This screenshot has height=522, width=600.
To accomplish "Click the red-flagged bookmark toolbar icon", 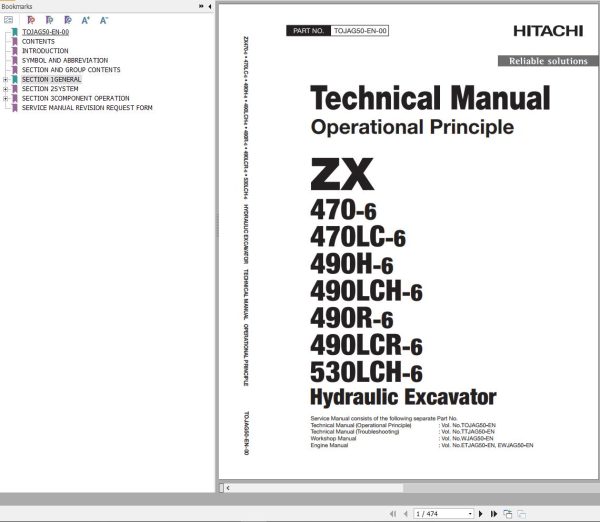I will [31, 20].
